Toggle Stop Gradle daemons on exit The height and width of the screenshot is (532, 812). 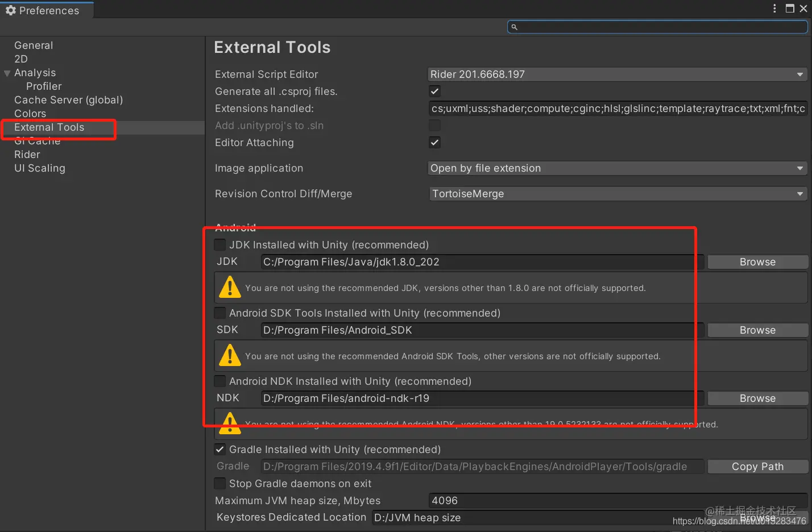click(x=219, y=483)
